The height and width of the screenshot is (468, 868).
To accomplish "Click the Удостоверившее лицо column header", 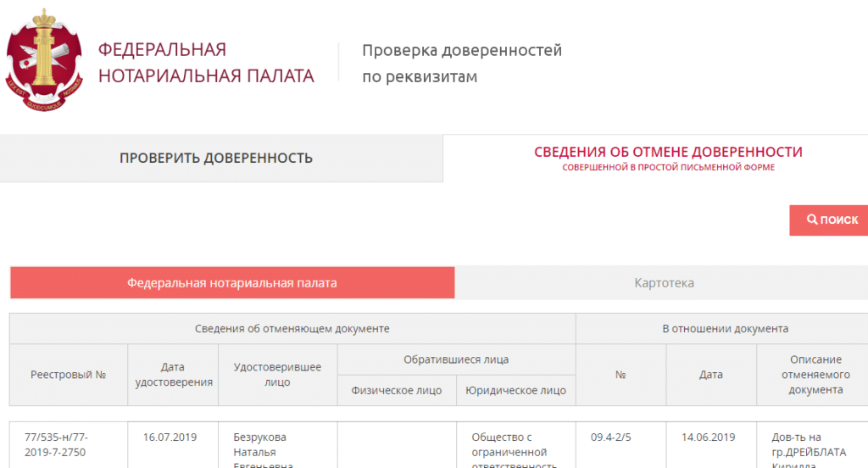I will [277, 375].
